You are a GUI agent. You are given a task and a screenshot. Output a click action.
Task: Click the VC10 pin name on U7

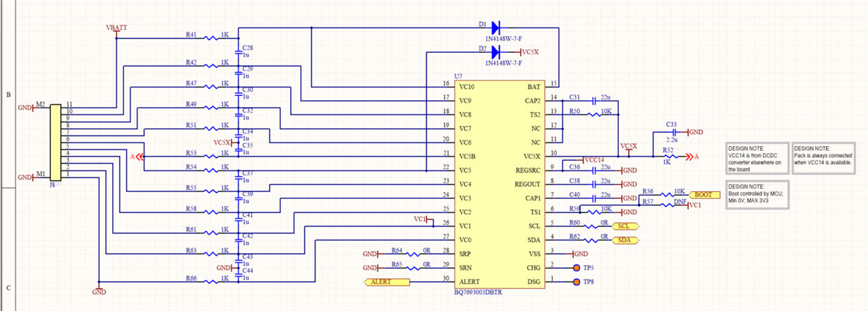point(466,87)
